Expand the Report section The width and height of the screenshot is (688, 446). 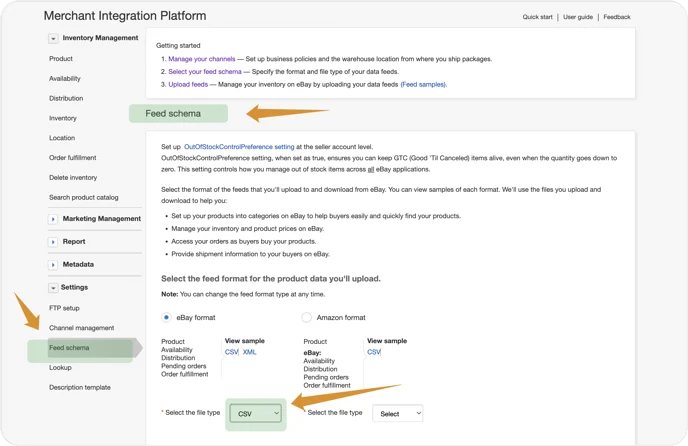(x=53, y=242)
